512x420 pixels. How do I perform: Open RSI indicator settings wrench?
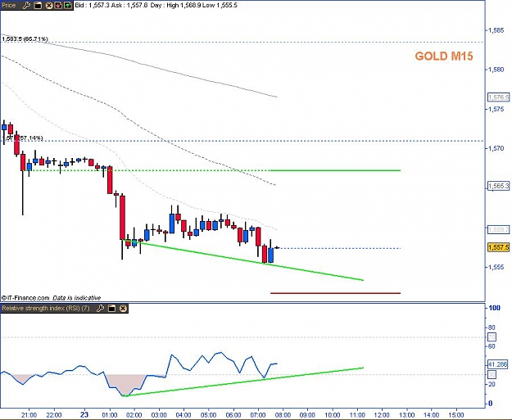[101, 308]
